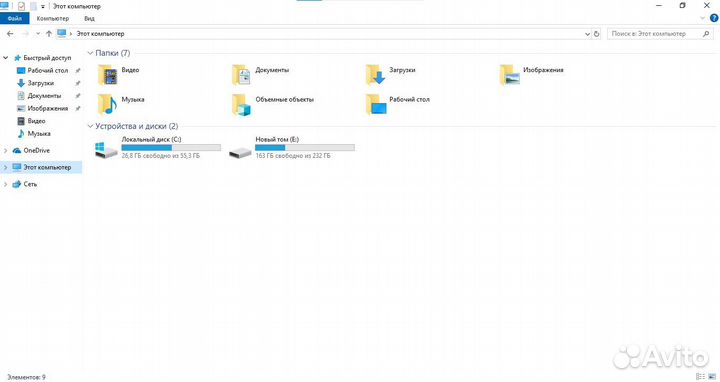Switch to details view in status bar
The image size is (720, 382).
pyautogui.click(x=700, y=376)
